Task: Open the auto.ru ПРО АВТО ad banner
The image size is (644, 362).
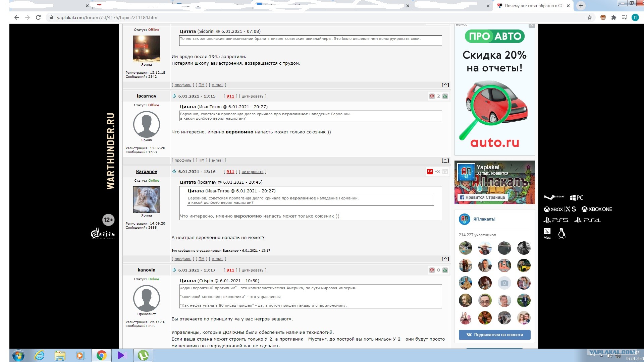Action: click(x=495, y=90)
